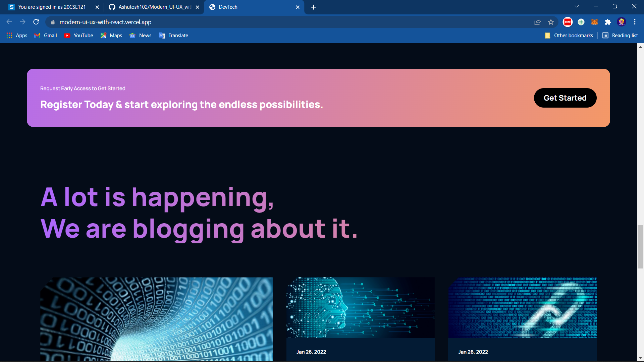This screenshot has width=644, height=362.
Task: Open the Reading list
Action: (620, 36)
